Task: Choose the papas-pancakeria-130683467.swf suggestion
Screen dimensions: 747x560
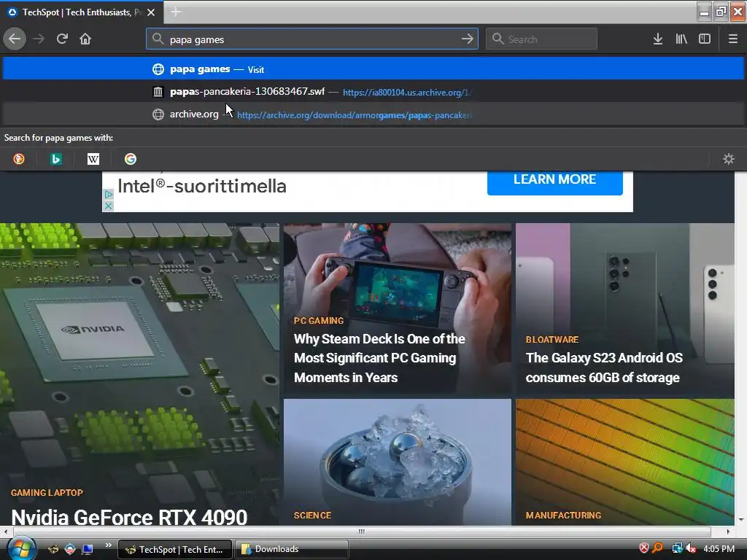Action: click(x=373, y=92)
